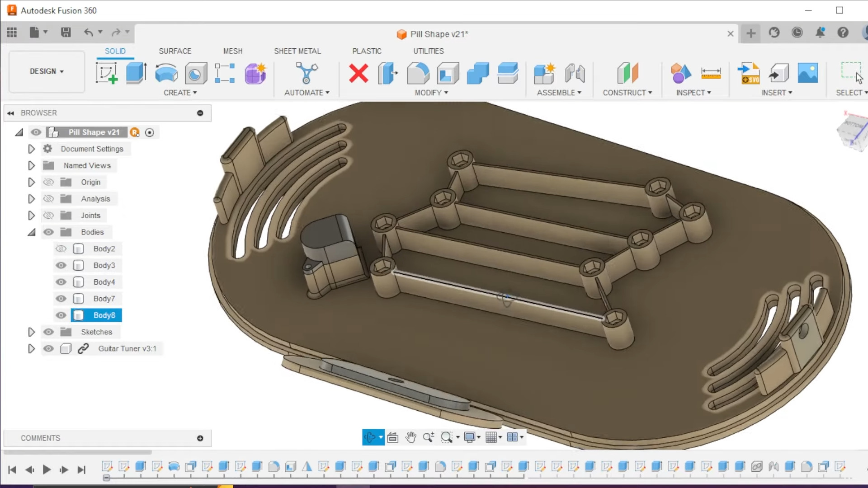
Task: Open the DESIGN workspace dropdown
Action: coord(47,71)
